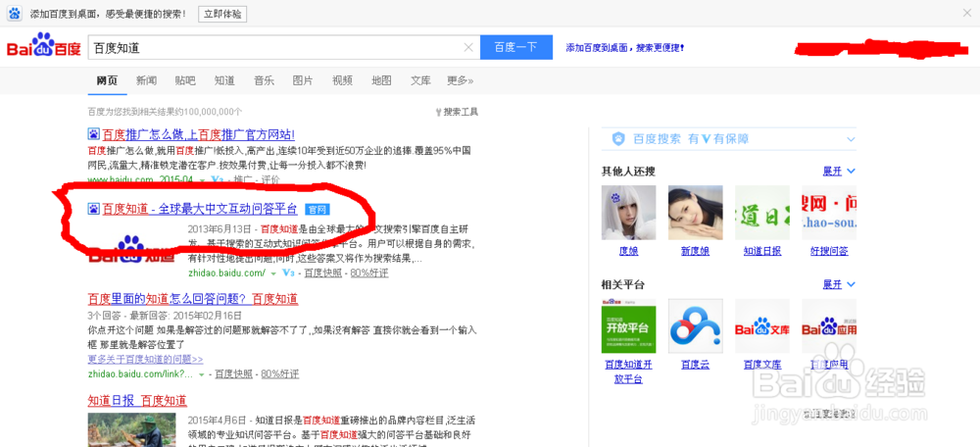Click the Baidu 知道 logo thumbnail
The image size is (980, 447).
coord(132,249)
